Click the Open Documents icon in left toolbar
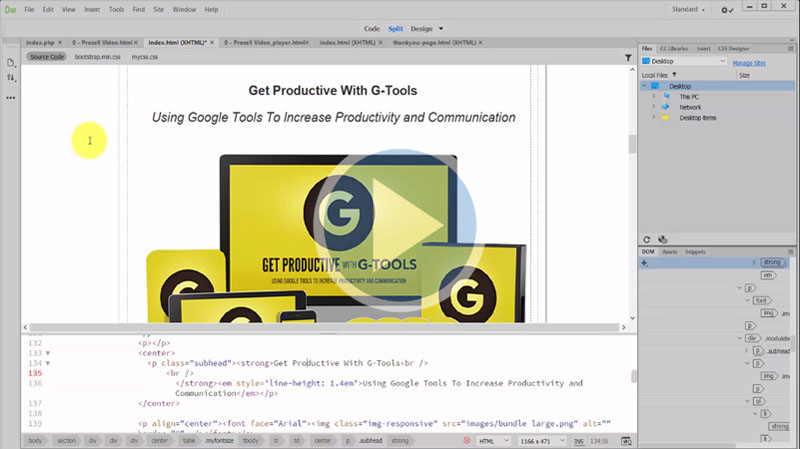The width and height of the screenshot is (800, 449). (11, 62)
